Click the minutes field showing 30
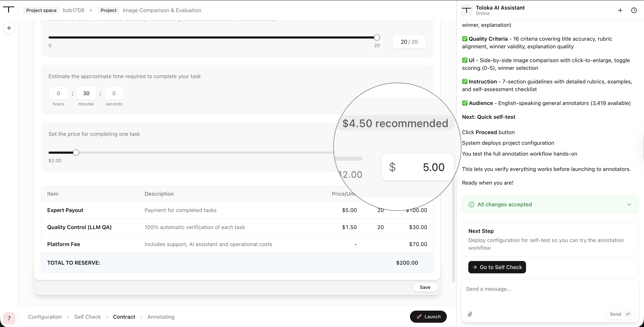Viewport: 644px width, 327px height. [x=86, y=93]
